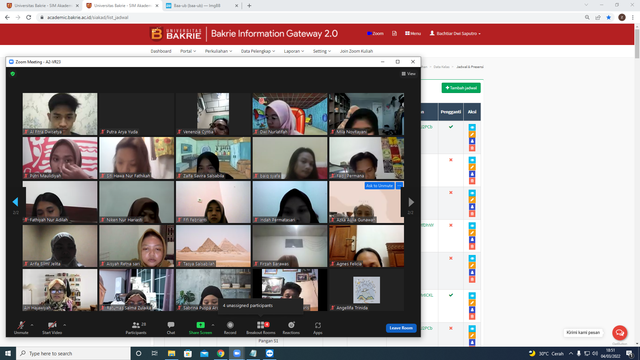640x360 pixels.
Task: Click the Universitas Bakrie logo
Action: click(x=176, y=34)
